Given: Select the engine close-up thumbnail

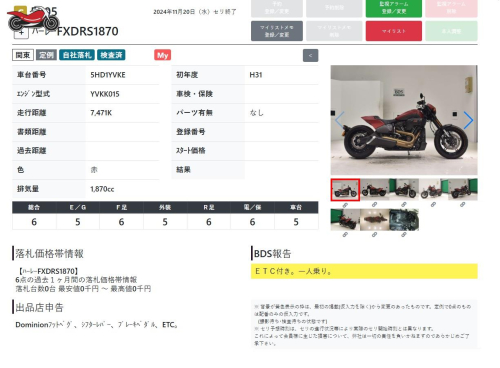Looking at the screenshot, I should (404, 220).
